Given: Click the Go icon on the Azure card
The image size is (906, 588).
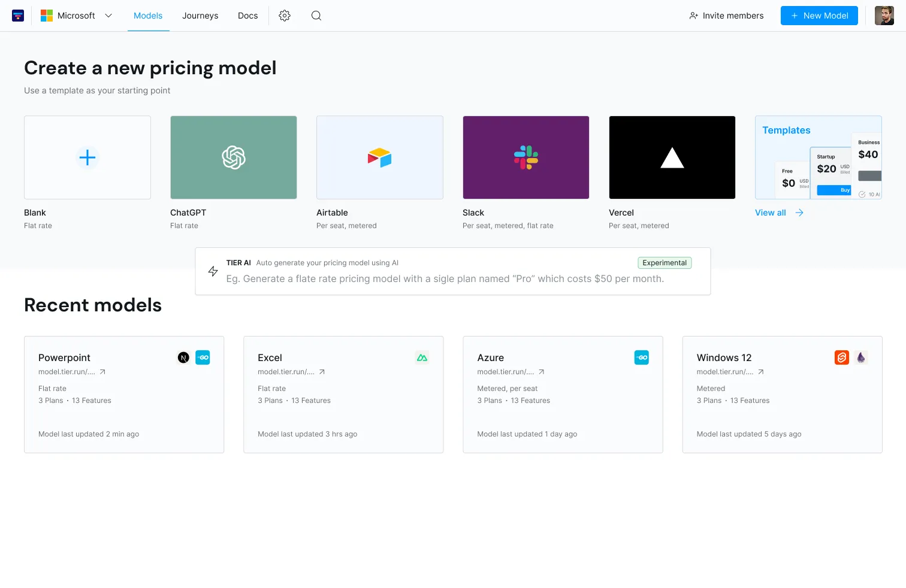Looking at the screenshot, I should (642, 357).
